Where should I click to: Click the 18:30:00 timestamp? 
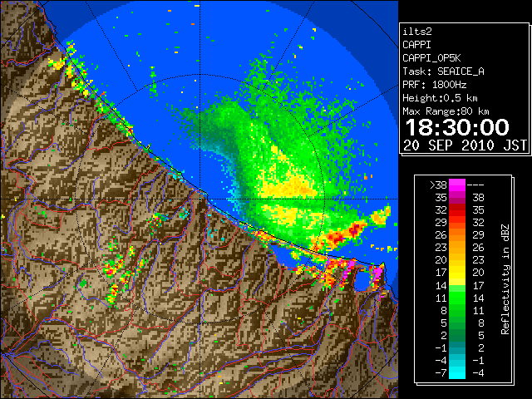(x=457, y=127)
